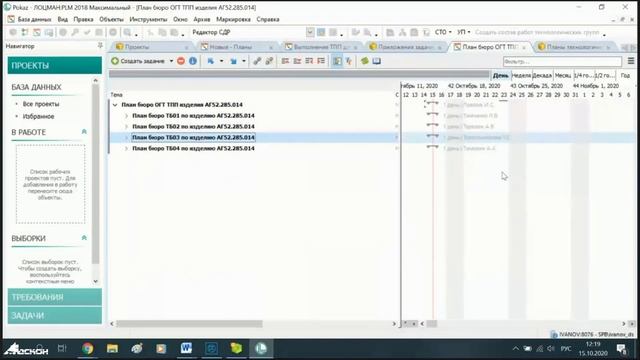640x360 pixels.
Task: Open the Правка menu
Action: pos(83,19)
